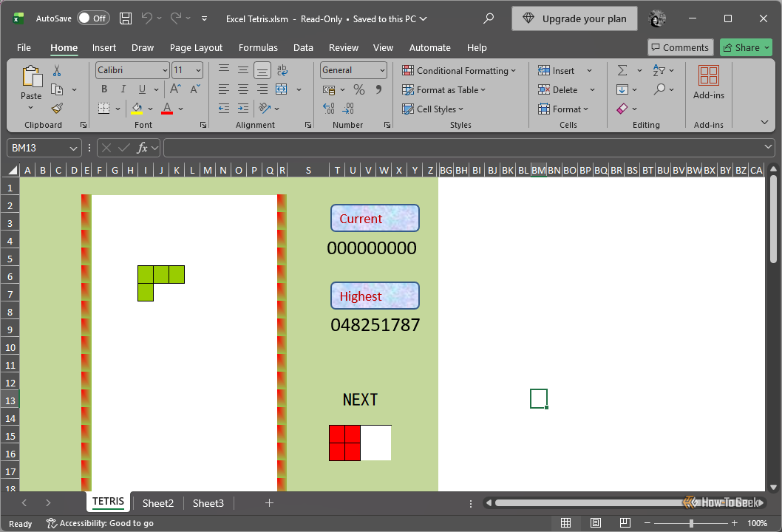The image size is (782, 532).
Task: Open Conditional Formatting dropdown
Action: [x=459, y=71]
